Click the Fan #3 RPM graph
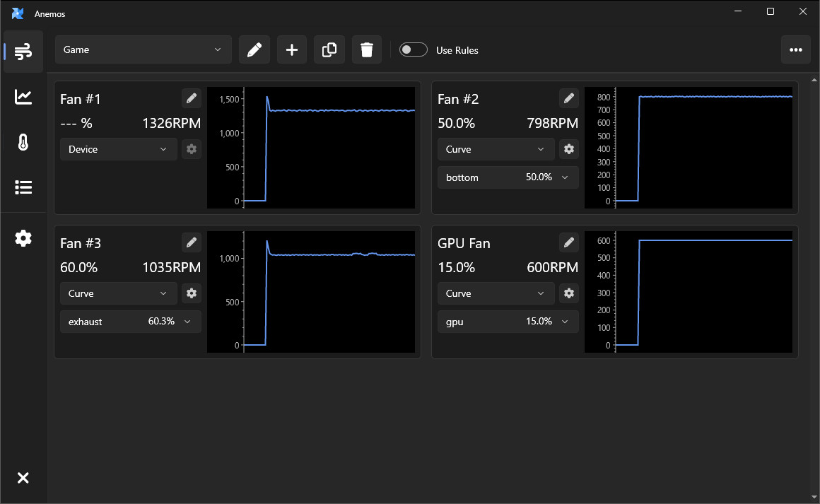 click(311, 292)
